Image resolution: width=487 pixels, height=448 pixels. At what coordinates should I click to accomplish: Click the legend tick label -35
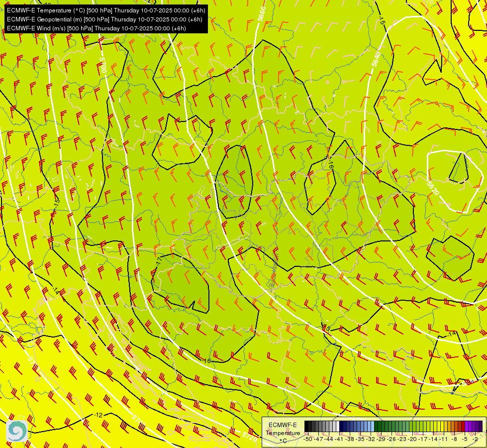click(x=360, y=439)
